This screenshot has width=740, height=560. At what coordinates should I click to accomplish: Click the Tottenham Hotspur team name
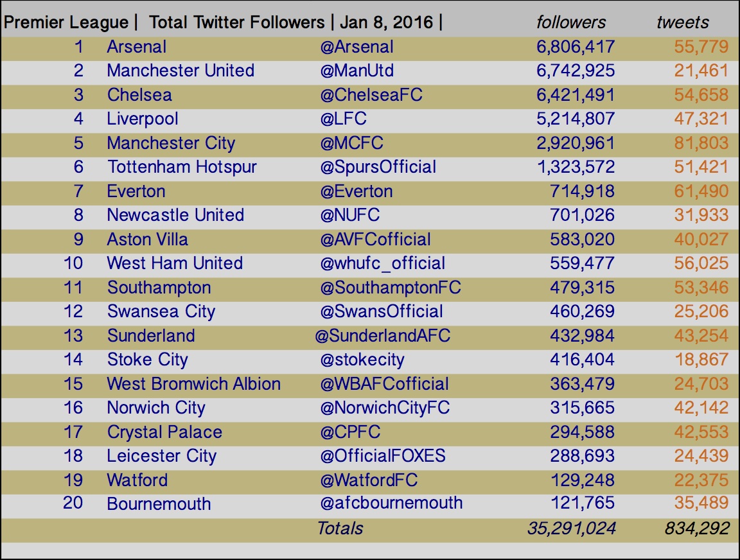pos(182,167)
